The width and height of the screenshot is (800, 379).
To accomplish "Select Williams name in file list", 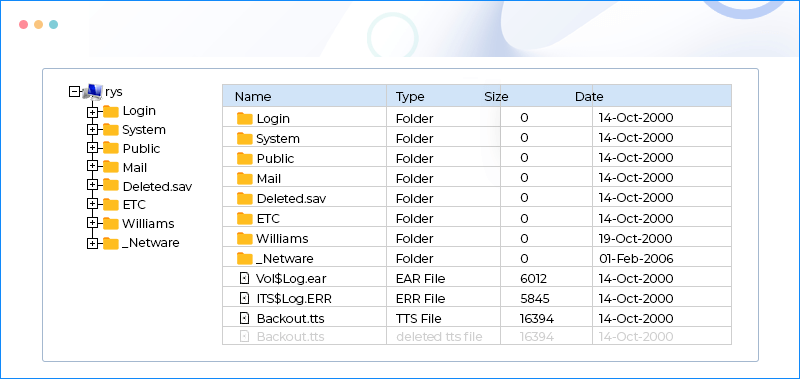I will coord(282,239).
